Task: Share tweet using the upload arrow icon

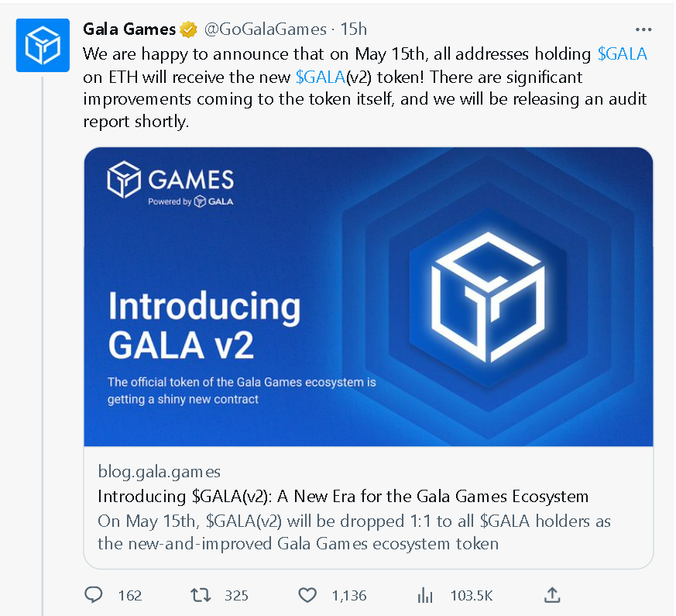Action: coord(552,595)
